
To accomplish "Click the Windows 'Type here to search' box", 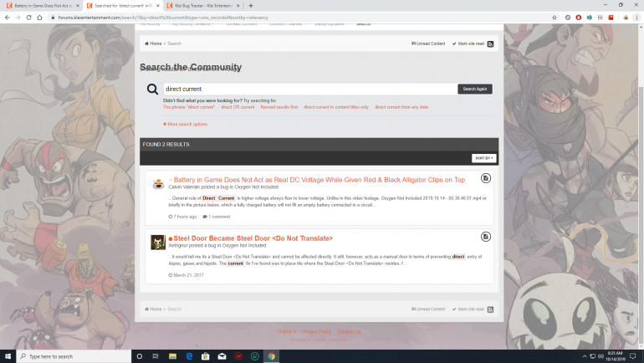I will point(74,356).
